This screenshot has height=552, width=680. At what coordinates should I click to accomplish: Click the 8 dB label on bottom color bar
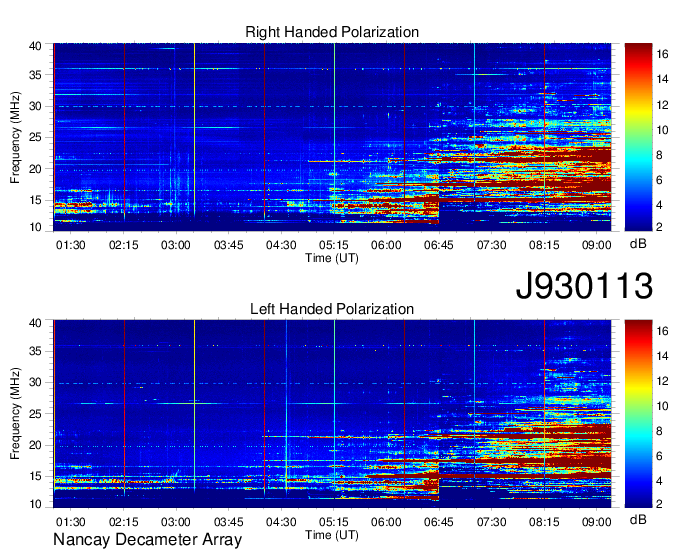[659, 431]
